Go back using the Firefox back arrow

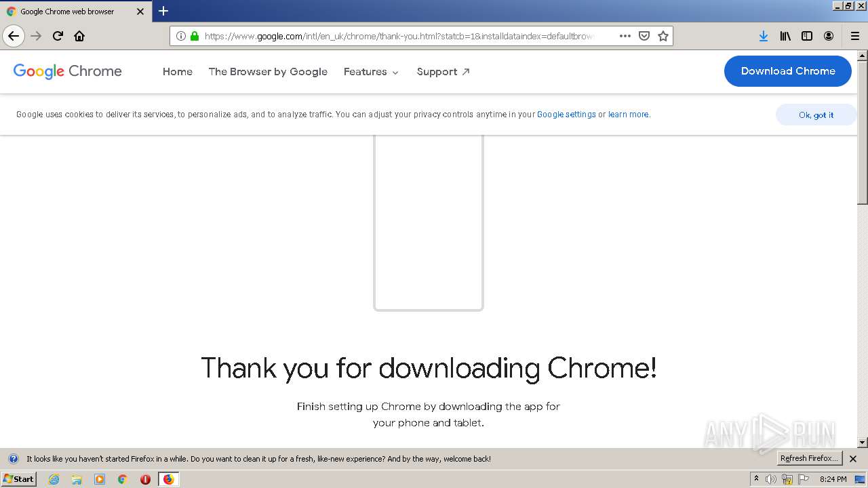(14, 36)
